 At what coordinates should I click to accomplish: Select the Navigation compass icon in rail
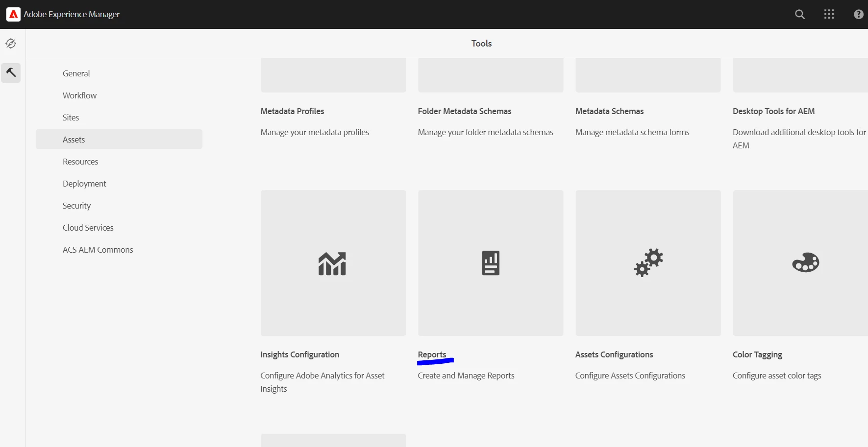coord(11,44)
